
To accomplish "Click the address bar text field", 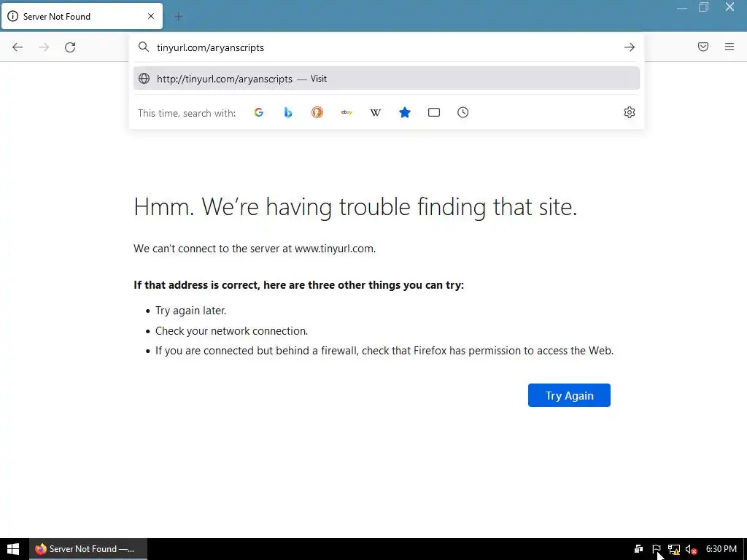I will (x=386, y=47).
